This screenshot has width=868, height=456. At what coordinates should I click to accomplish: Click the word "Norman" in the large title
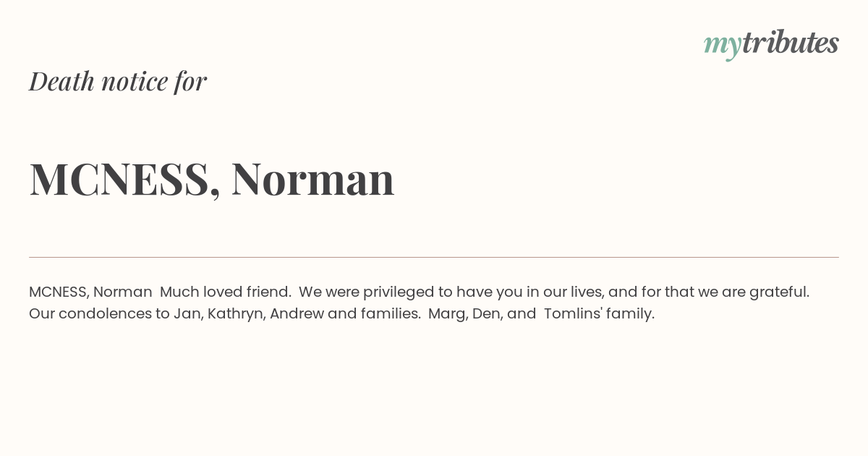312,179
